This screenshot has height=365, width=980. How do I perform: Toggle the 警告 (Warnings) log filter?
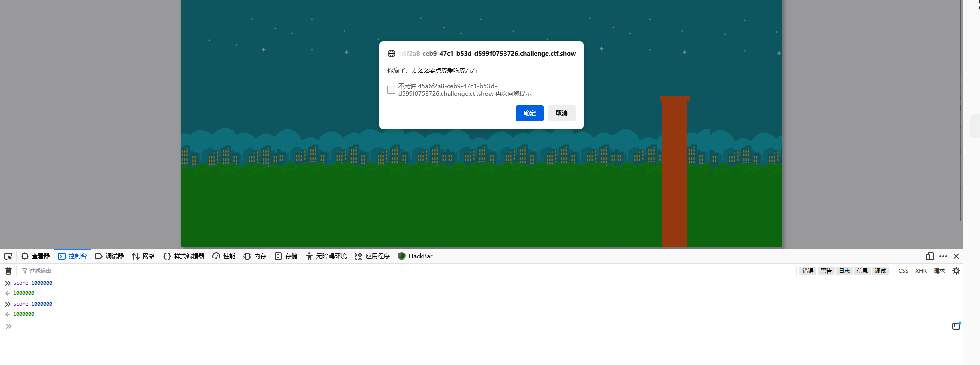pyautogui.click(x=826, y=271)
